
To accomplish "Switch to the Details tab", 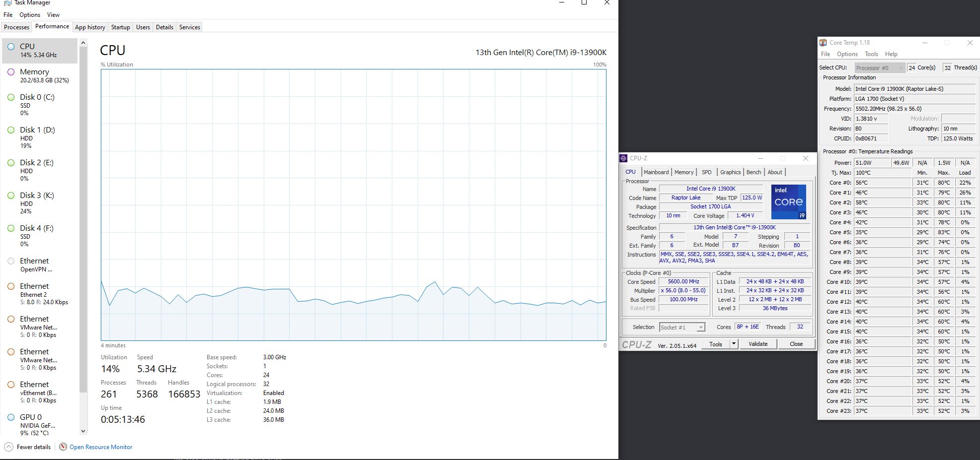I will point(164,27).
